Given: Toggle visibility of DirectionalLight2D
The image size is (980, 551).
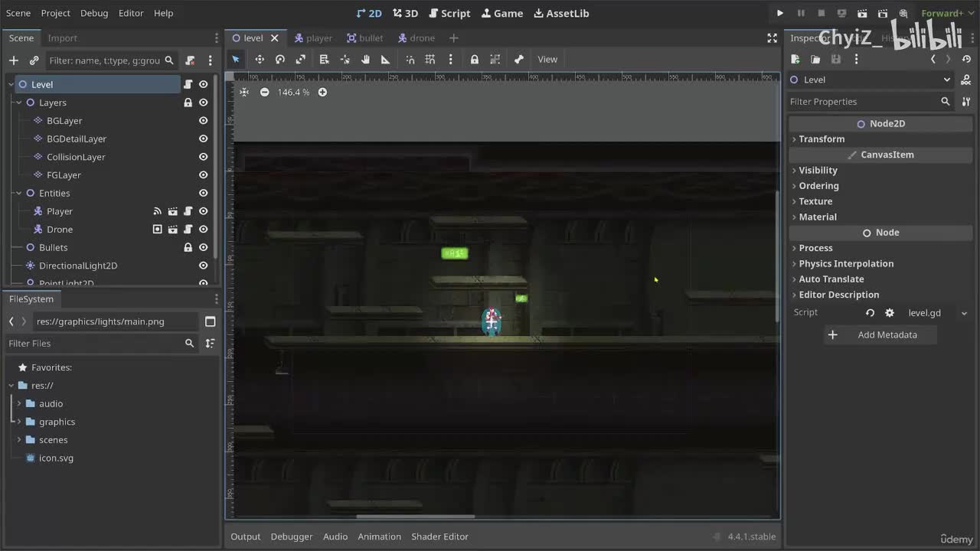Looking at the screenshot, I should 204,266.
